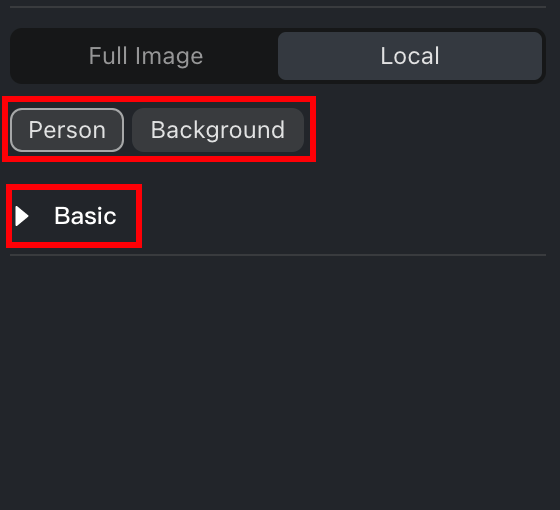The image size is (560, 510).
Task: Toggle the Person selection chip
Action: [67, 130]
